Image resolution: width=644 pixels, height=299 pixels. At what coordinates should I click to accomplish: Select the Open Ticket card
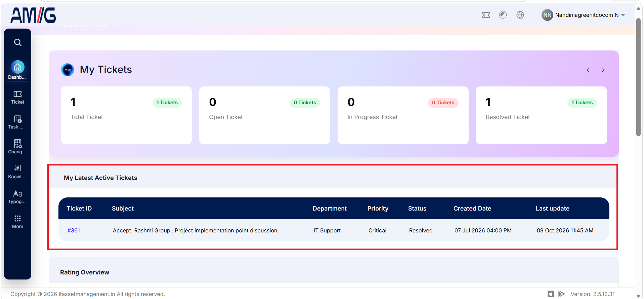click(265, 115)
